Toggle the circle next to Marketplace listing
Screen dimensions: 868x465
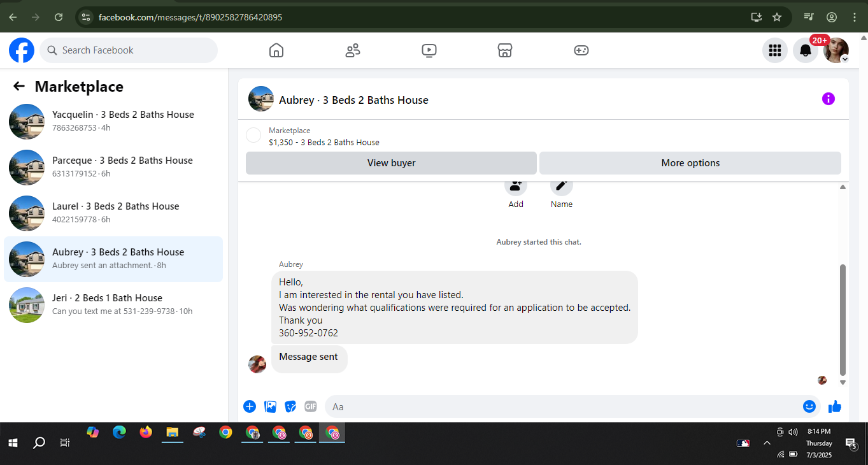pyautogui.click(x=253, y=135)
